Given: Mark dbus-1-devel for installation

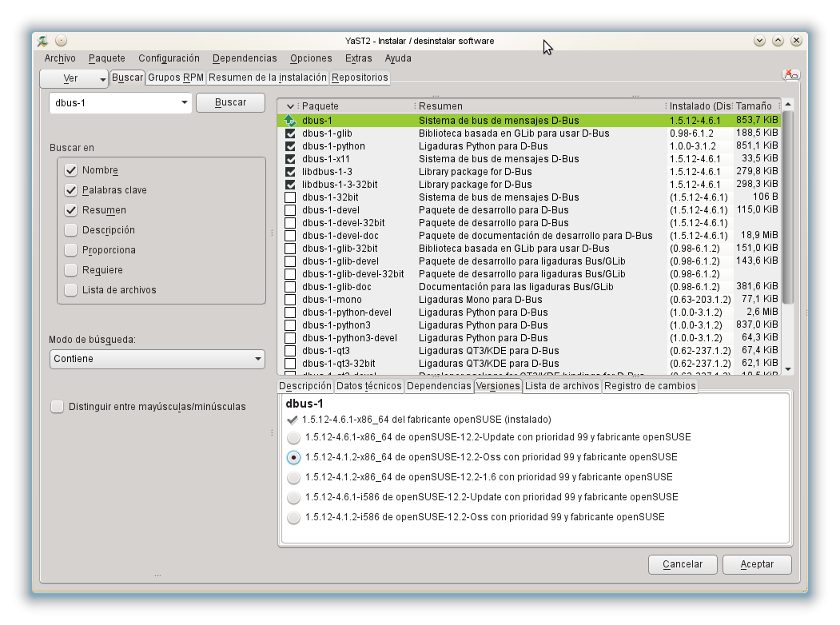Looking at the screenshot, I should (290, 210).
